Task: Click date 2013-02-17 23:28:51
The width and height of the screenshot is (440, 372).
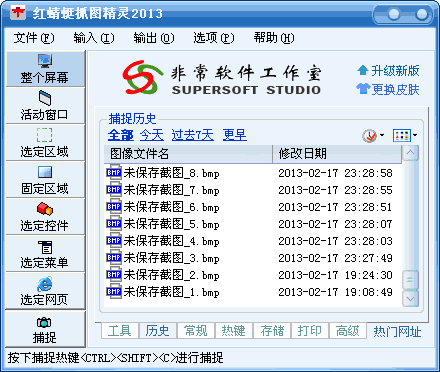Action: coord(335,207)
